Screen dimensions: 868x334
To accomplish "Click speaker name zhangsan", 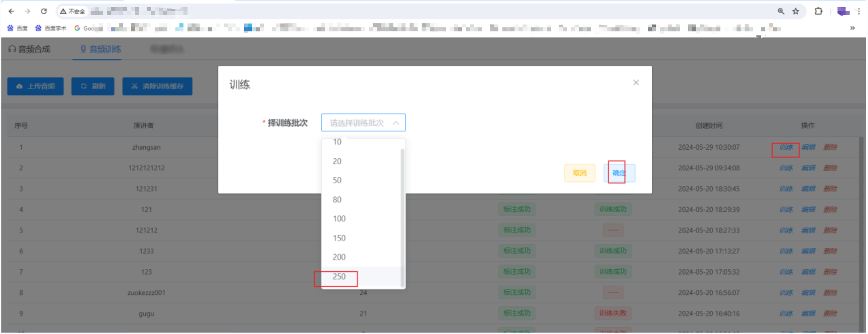I will click(x=146, y=147).
